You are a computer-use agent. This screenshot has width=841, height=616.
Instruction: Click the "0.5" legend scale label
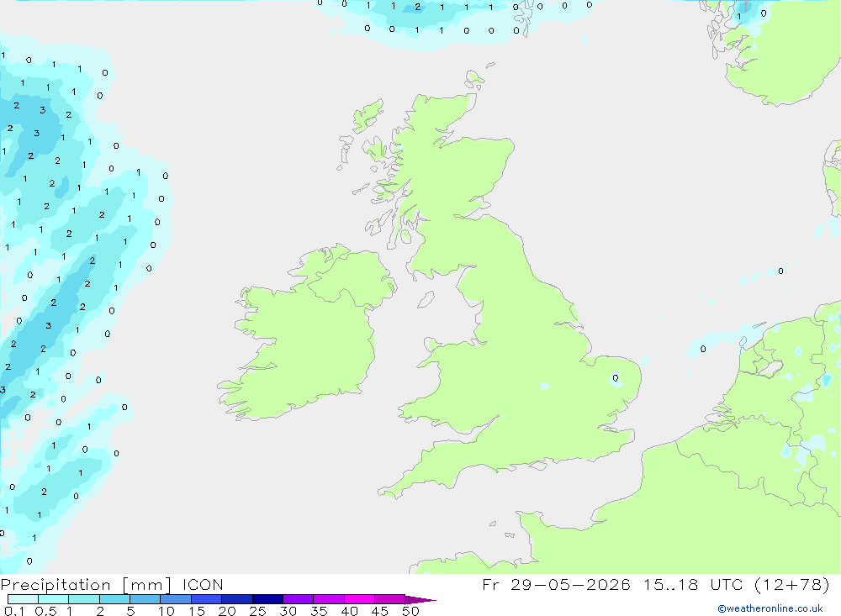(45, 611)
